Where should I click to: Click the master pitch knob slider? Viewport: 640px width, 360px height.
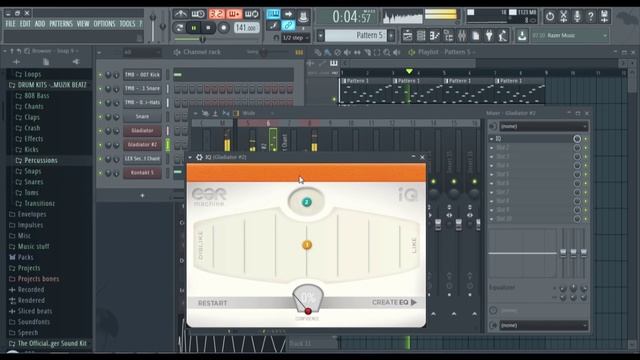coord(163,26)
